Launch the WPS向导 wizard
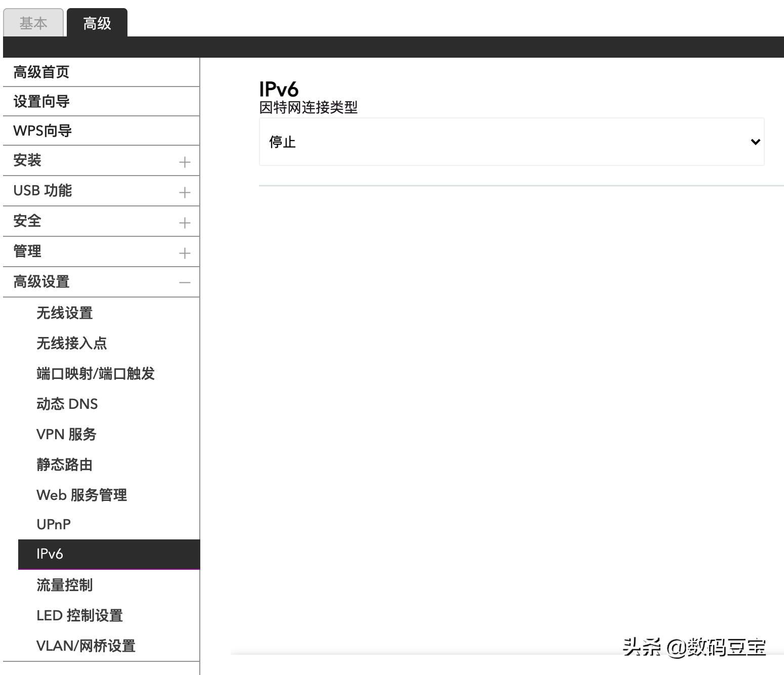This screenshot has height=675, width=784. (x=42, y=131)
